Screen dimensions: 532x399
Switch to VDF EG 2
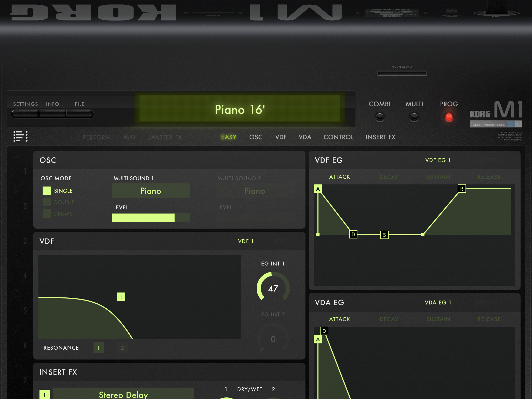[x=489, y=160]
